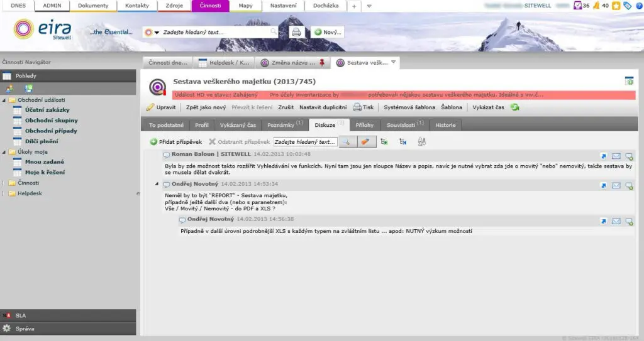
Task: Expand the Helpdesk folder in navigator
Action: (x=4, y=193)
